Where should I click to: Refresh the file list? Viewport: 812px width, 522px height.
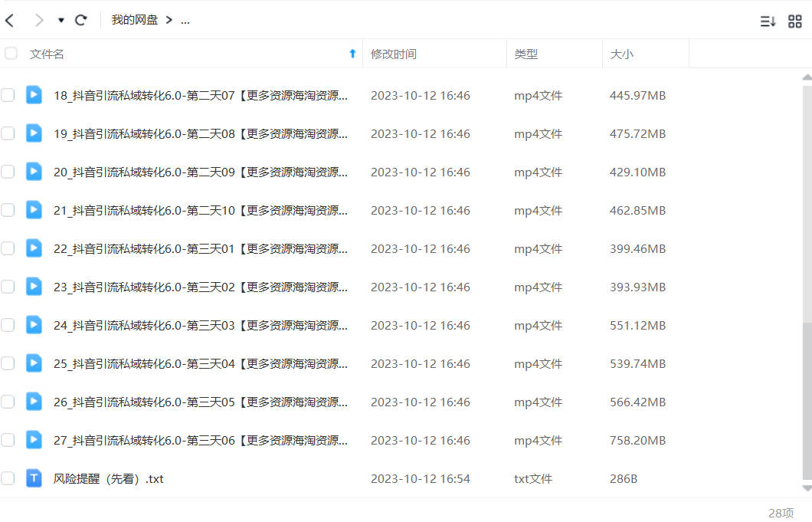(80, 20)
